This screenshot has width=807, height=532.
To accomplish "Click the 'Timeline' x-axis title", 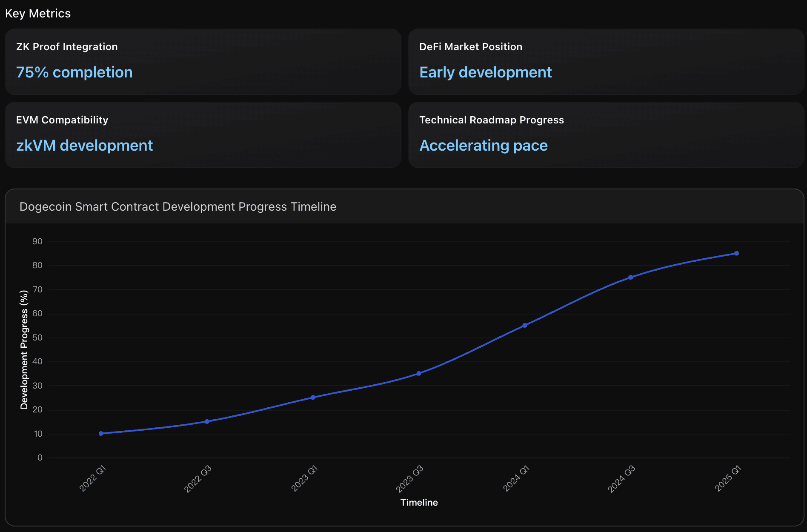I will click(419, 503).
